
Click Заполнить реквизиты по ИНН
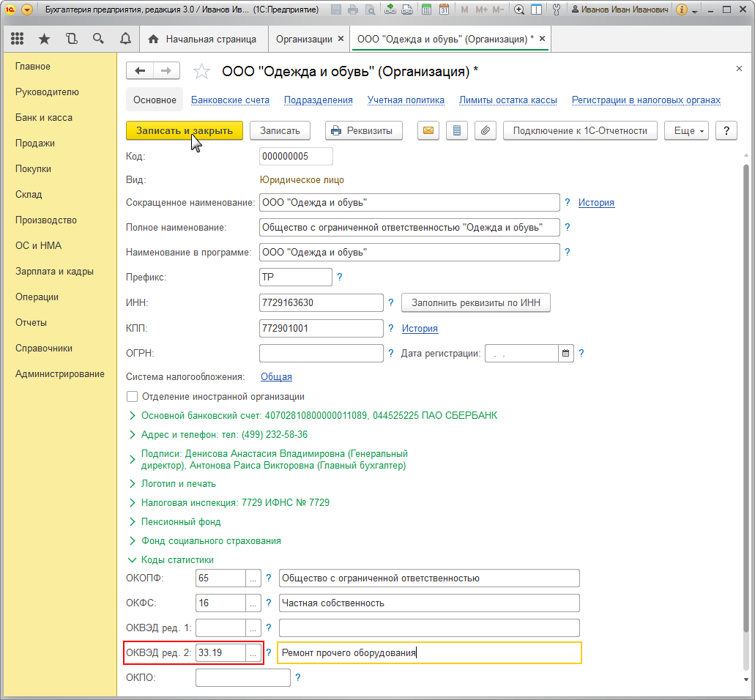(476, 303)
